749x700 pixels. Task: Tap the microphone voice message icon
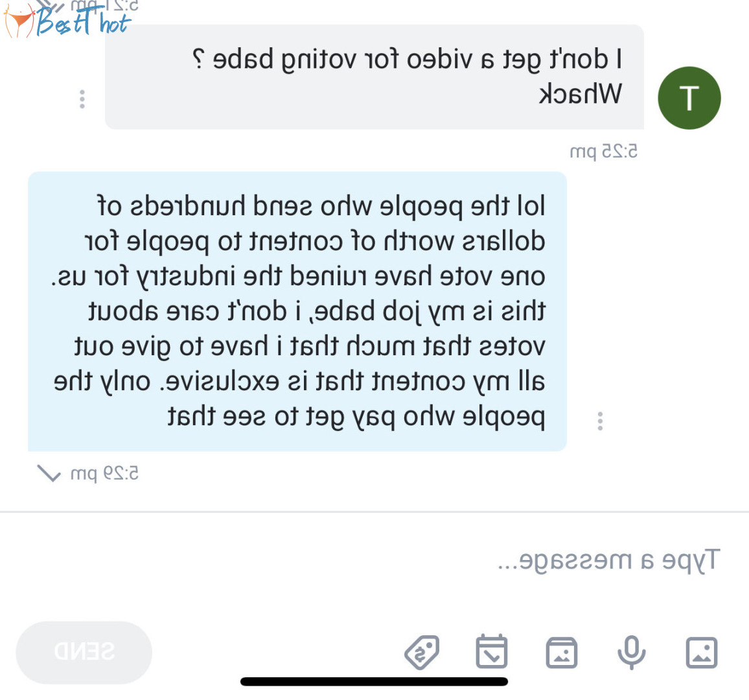click(x=632, y=652)
